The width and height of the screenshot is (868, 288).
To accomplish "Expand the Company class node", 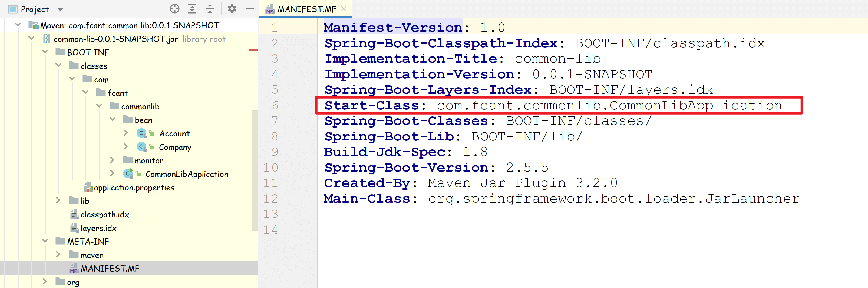I will [x=126, y=146].
